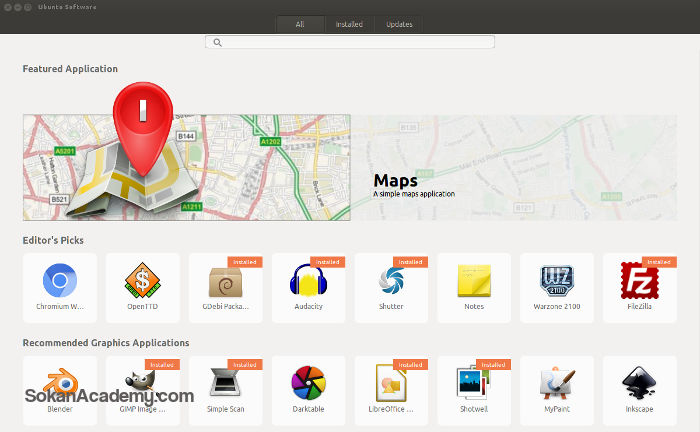700x432 pixels.
Task: Select the GIMP Image Editor icon
Action: tap(141, 382)
